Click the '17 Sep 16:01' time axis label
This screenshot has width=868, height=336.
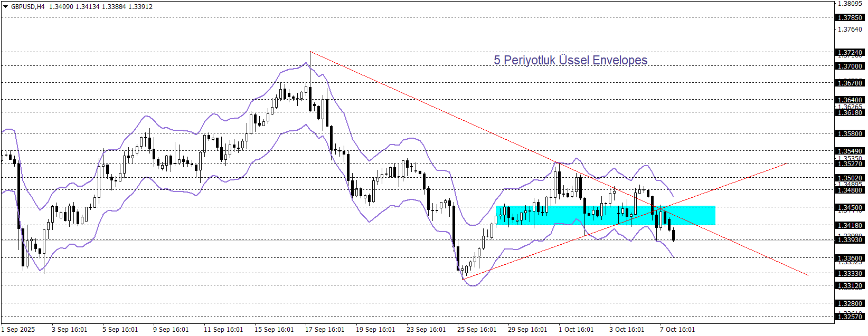[x=325, y=330]
